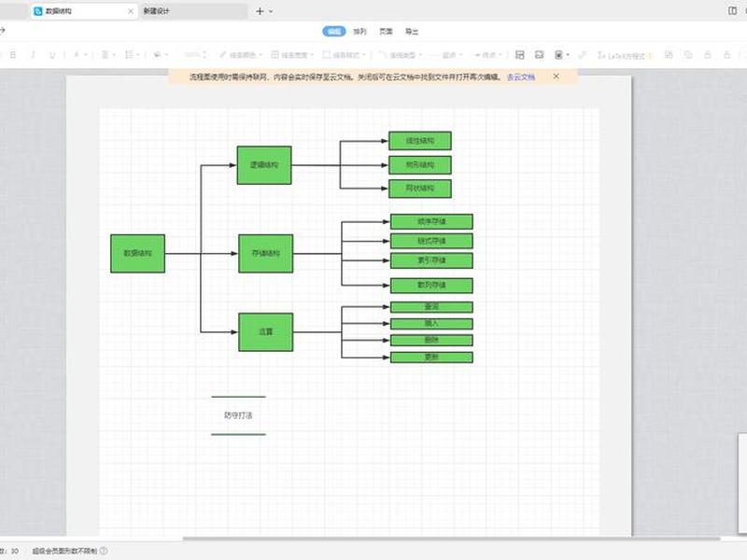The height and width of the screenshot is (560, 747).
Task: Click the insert image icon in toolbar
Action: pyautogui.click(x=540, y=55)
